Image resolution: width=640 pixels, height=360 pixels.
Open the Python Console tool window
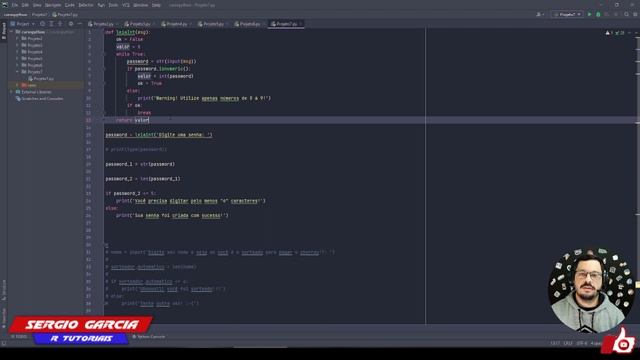click(149, 337)
